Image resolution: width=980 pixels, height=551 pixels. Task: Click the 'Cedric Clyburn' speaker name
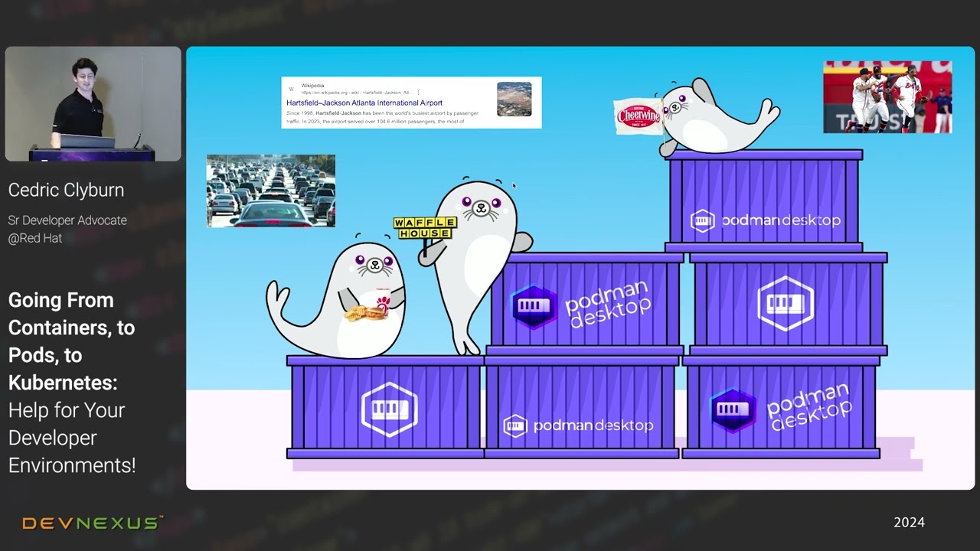tap(66, 191)
